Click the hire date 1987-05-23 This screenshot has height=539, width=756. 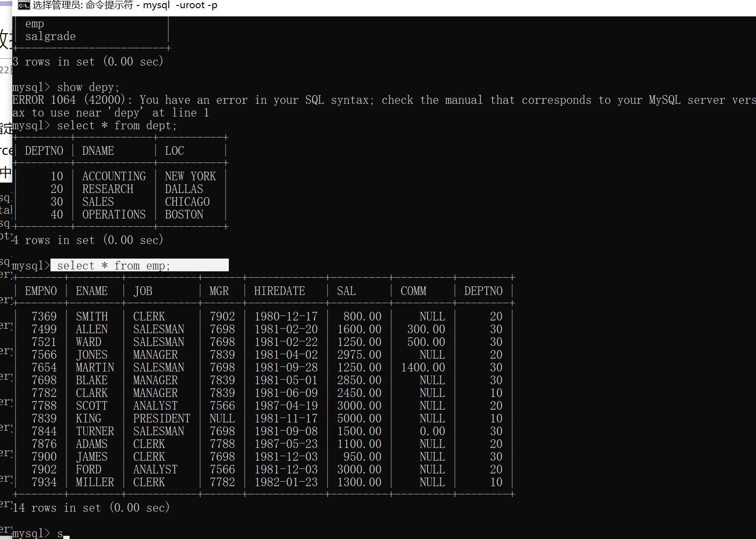[x=286, y=444]
